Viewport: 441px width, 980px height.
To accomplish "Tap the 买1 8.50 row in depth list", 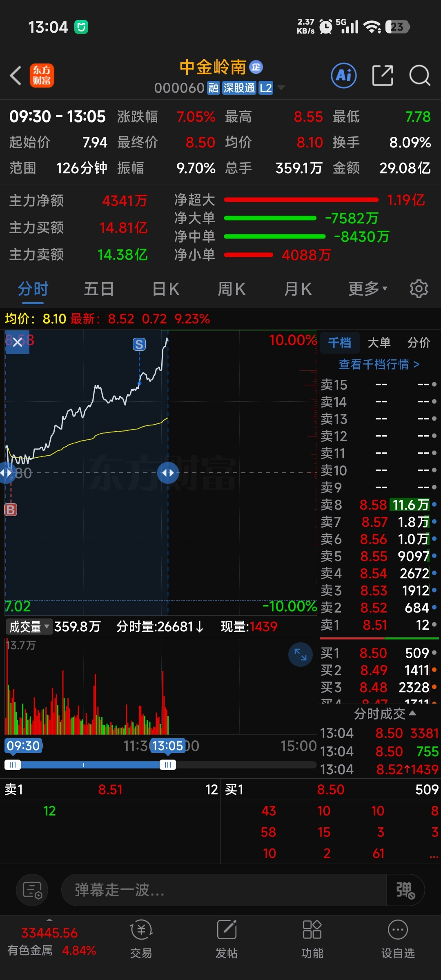I will click(379, 653).
